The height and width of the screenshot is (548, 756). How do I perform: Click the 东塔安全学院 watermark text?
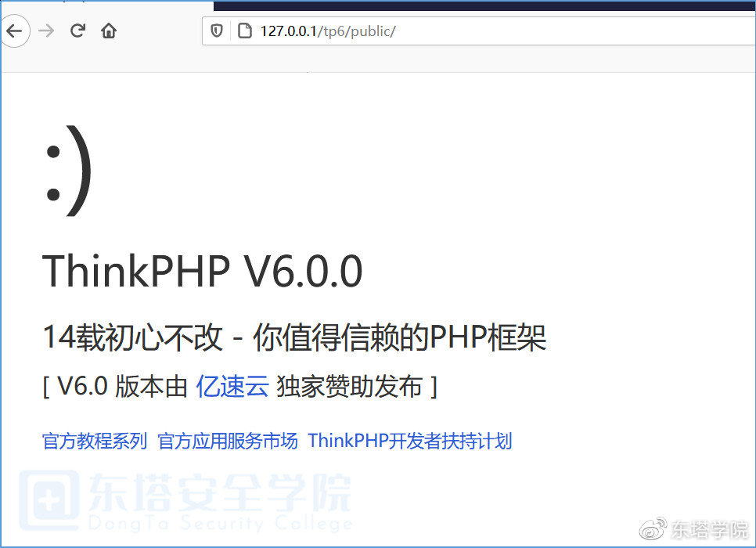(x=220, y=492)
